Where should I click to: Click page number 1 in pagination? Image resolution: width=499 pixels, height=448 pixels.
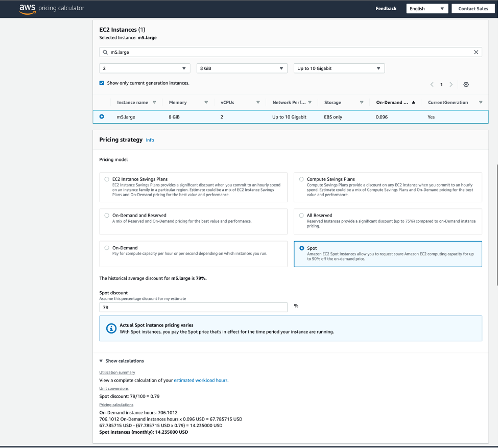(x=441, y=84)
